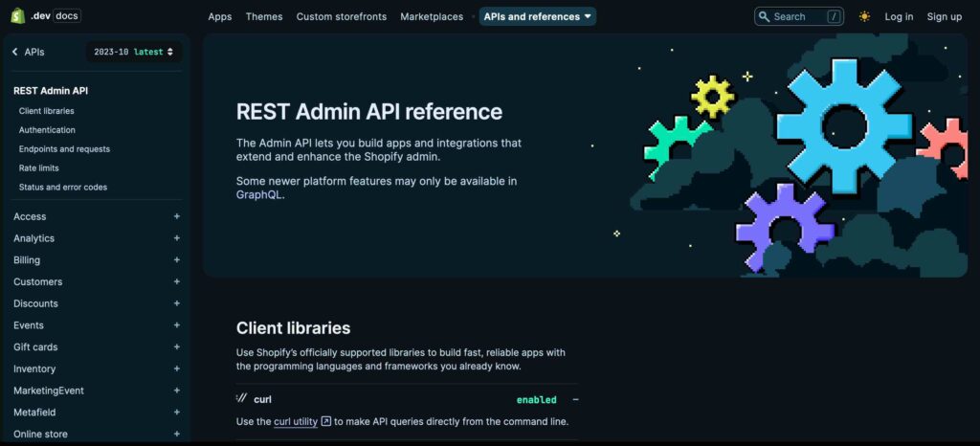Click the docs badge next to .dev

click(x=66, y=16)
